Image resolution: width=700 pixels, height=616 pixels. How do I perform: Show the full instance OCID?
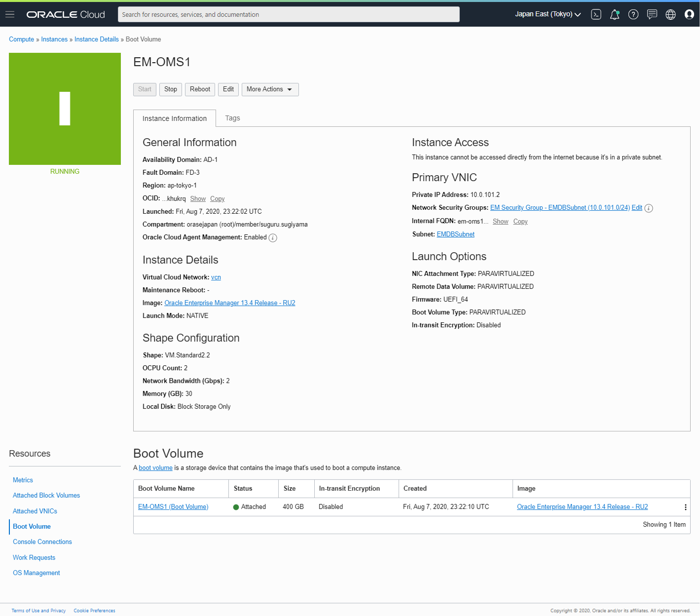pyautogui.click(x=198, y=198)
